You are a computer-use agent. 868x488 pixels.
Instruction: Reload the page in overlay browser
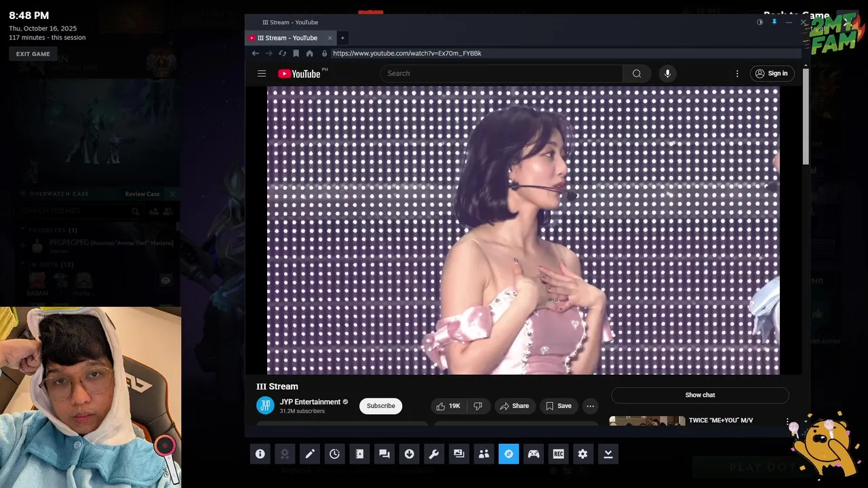[x=282, y=53]
